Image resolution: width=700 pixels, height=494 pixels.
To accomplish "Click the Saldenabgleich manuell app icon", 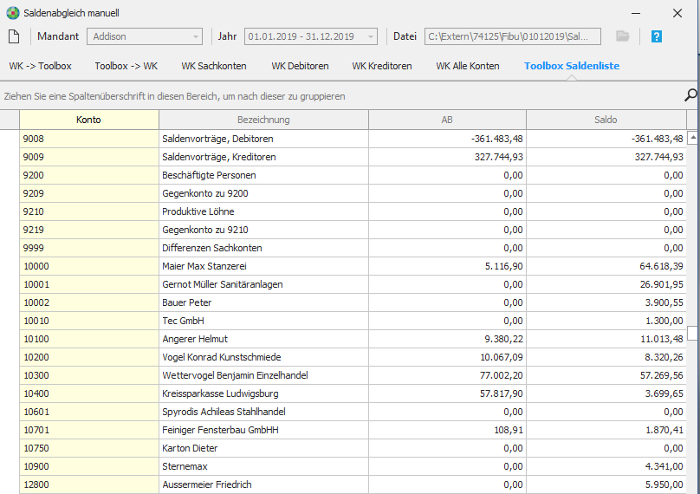I will pos(13,13).
